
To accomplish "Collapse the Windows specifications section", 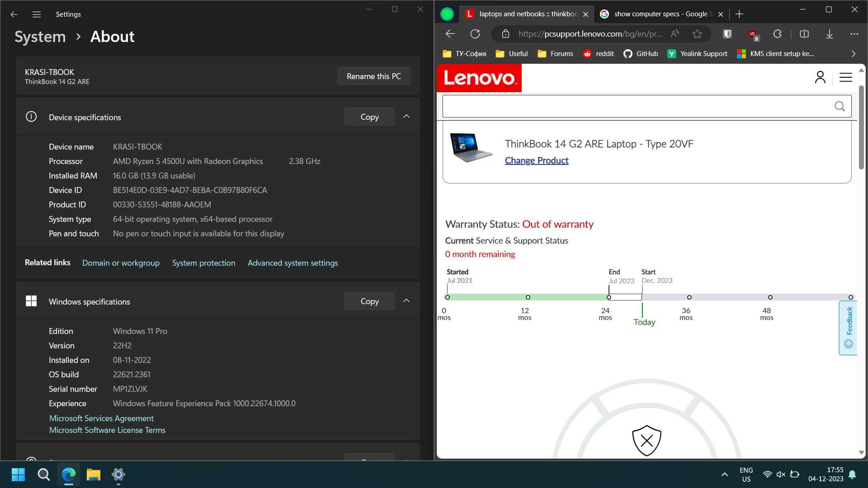I will pos(406,301).
